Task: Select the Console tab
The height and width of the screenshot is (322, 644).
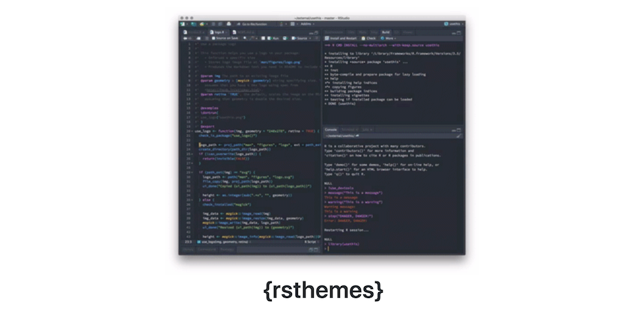Action: pyautogui.click(x=331, y=130)
